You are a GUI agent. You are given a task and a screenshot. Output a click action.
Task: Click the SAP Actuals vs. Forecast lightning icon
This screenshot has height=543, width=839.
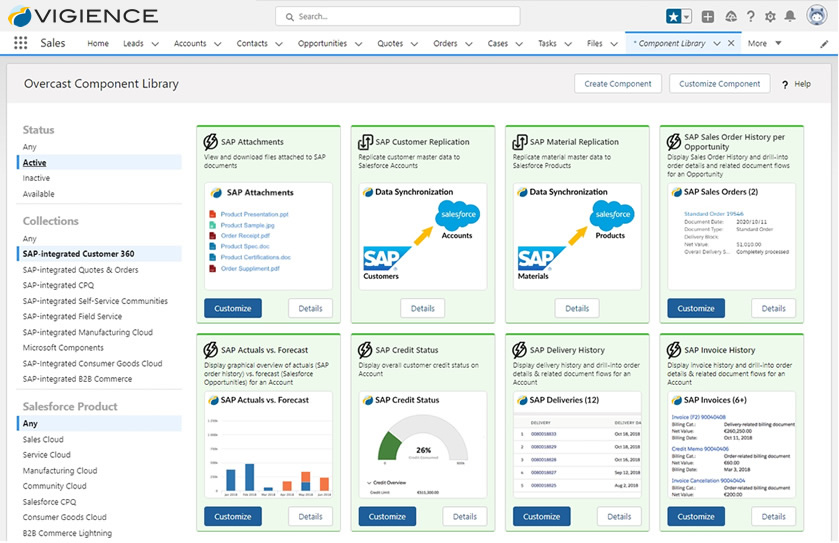[210, 350]
